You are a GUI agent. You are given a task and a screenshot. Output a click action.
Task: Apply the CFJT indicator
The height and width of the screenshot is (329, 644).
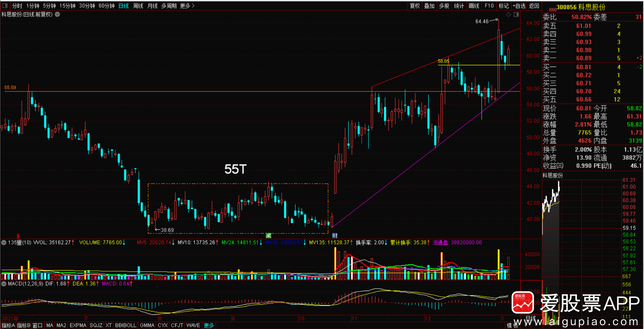(177, 325)
